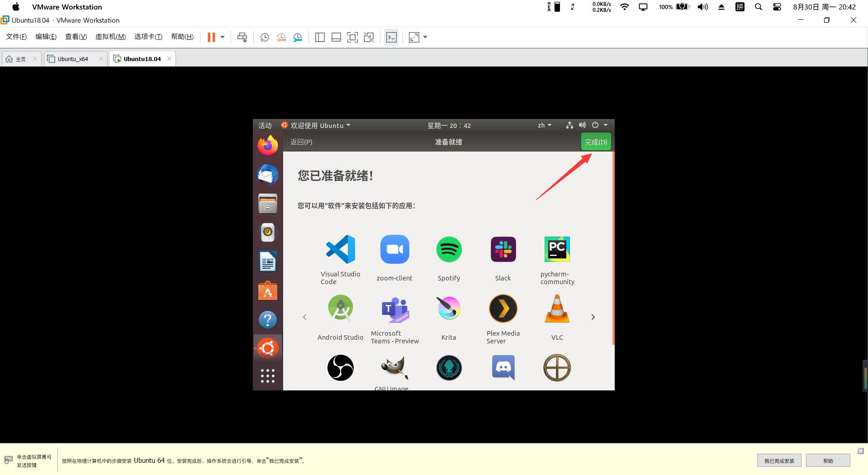Open the power options dropdown next to pause
Screen dimensions: 868x475
(x=223, y=37)
